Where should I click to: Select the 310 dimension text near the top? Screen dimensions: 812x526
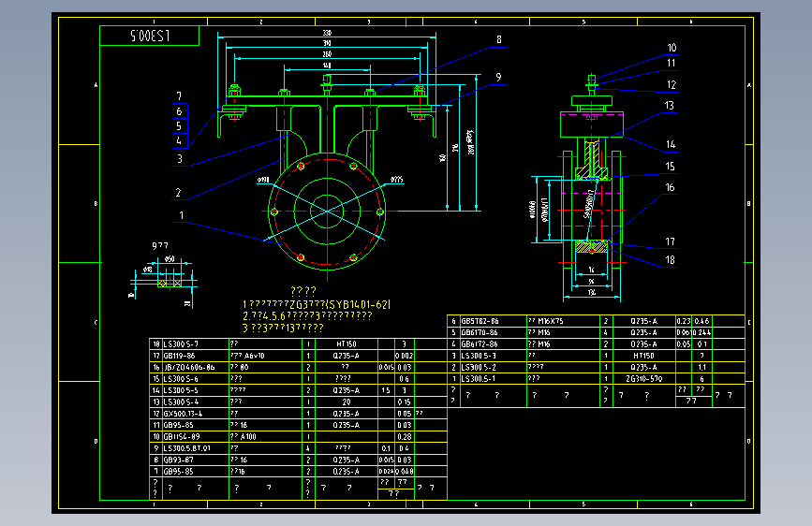point(327,43)
